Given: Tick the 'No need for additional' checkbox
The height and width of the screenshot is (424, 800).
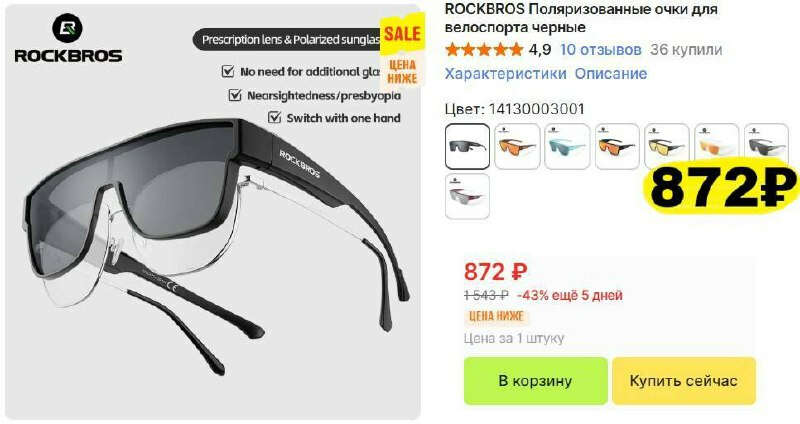Looking at the screenshot, I should pos(228,71).
